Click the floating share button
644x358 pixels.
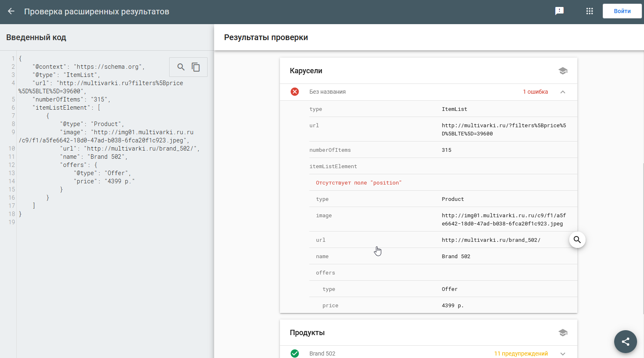pyautogui.click(x=625, y=342)
